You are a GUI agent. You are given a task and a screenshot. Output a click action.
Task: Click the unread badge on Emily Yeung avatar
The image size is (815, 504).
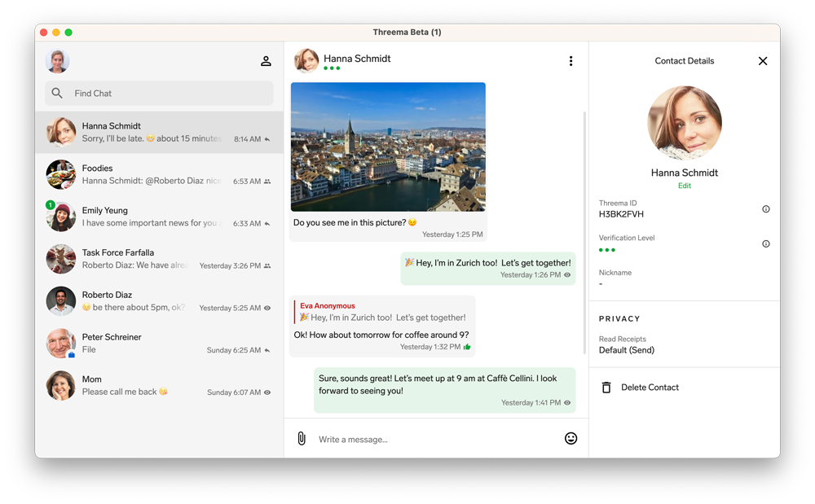(51, 205)
